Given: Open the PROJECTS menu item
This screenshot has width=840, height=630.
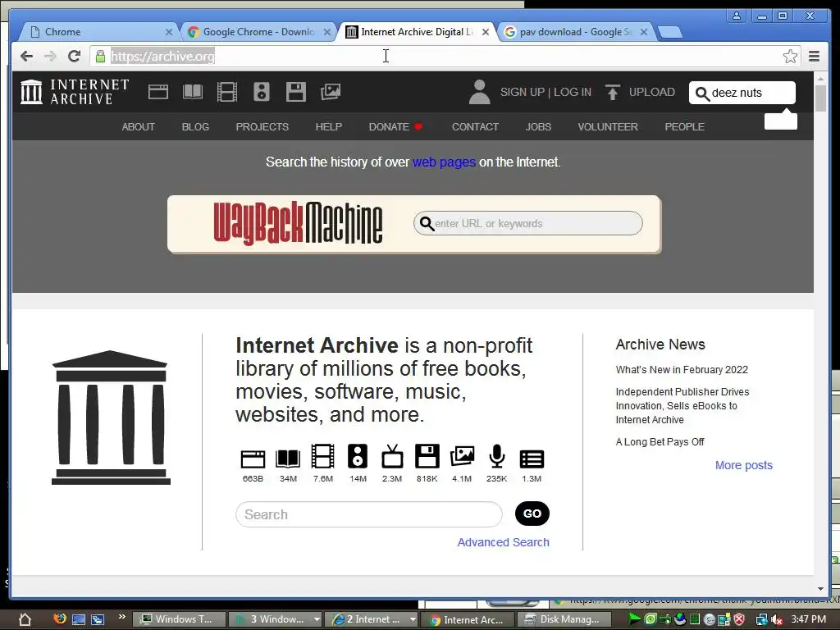Looking at the screenshot, I should point(262,127).
